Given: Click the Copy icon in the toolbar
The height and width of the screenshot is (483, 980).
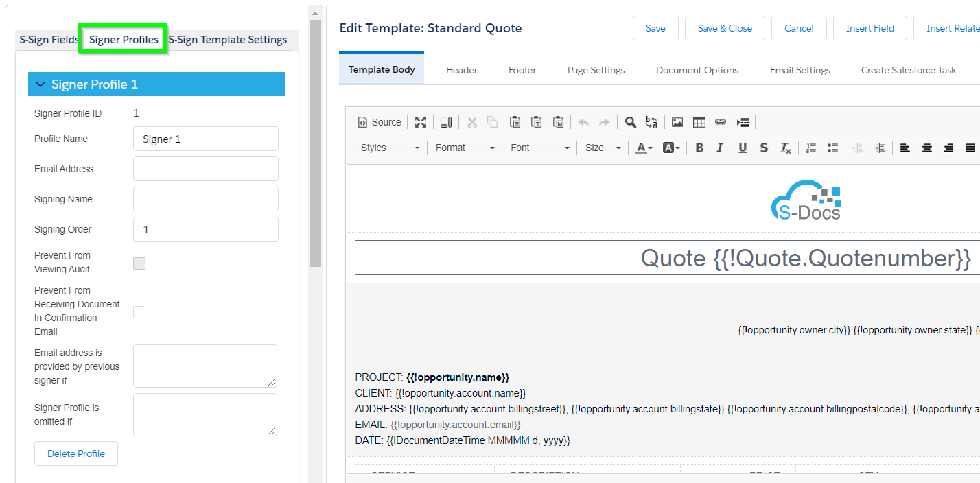Looking at the screenshot, I should tap(493, 122).
